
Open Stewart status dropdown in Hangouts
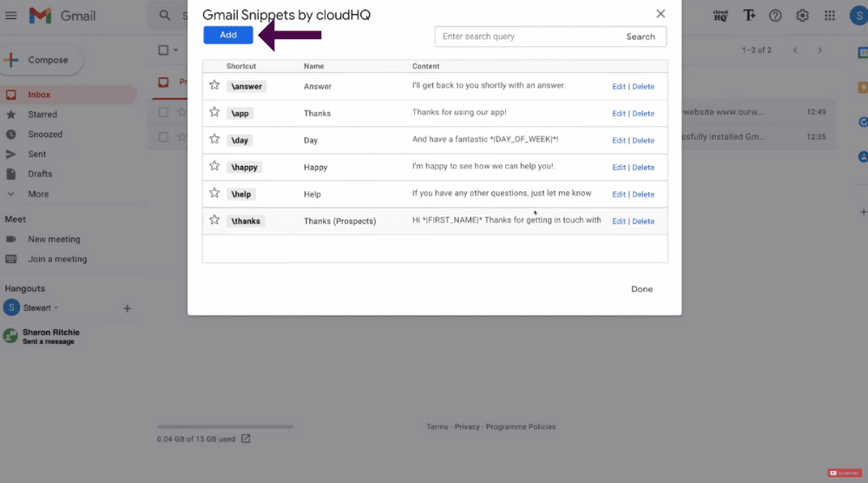56,308
